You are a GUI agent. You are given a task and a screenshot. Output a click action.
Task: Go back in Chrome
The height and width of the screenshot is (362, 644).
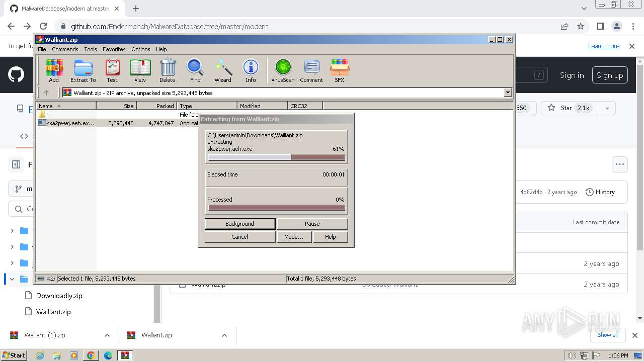tap(11, 26)
